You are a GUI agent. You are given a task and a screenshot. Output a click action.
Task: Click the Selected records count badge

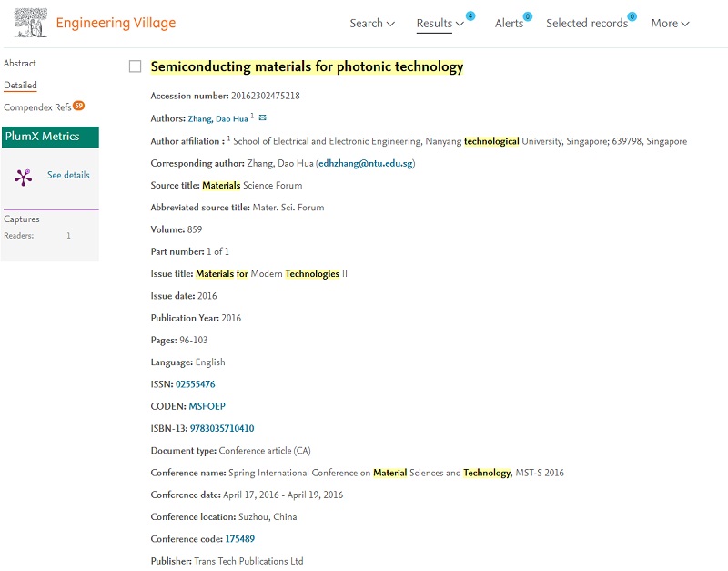click(632, 16)
